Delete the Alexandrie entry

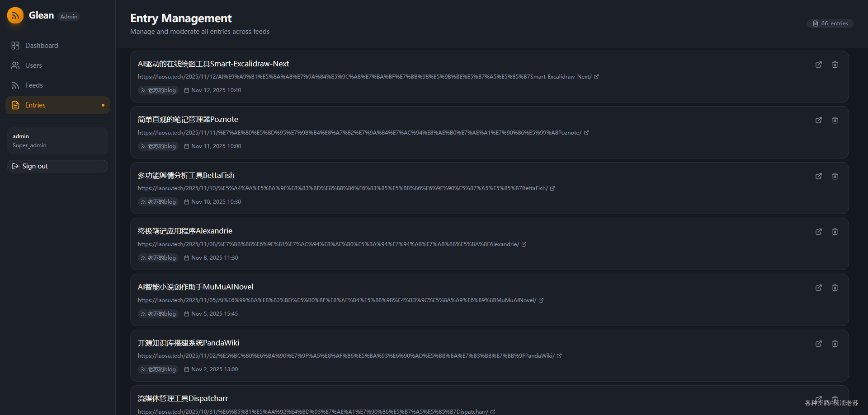[835, 232]
